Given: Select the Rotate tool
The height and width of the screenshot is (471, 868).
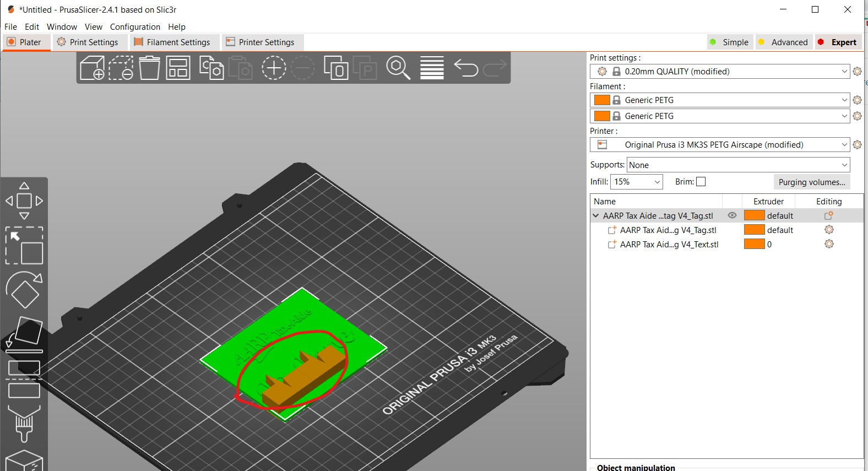Looking at the screenshot, I should coord(24,290).
